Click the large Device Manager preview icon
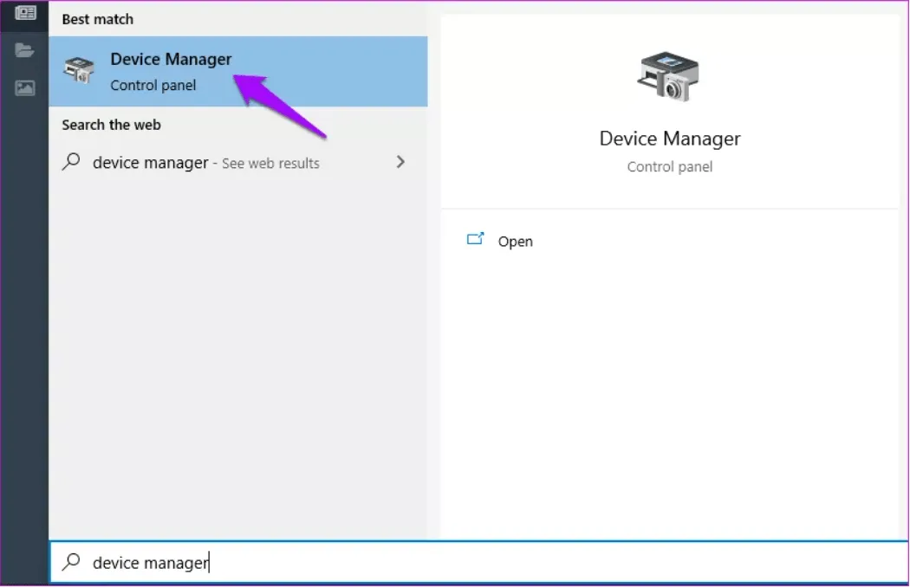The height and width of the screenshot is (588, 910). [x=669, y=76]
